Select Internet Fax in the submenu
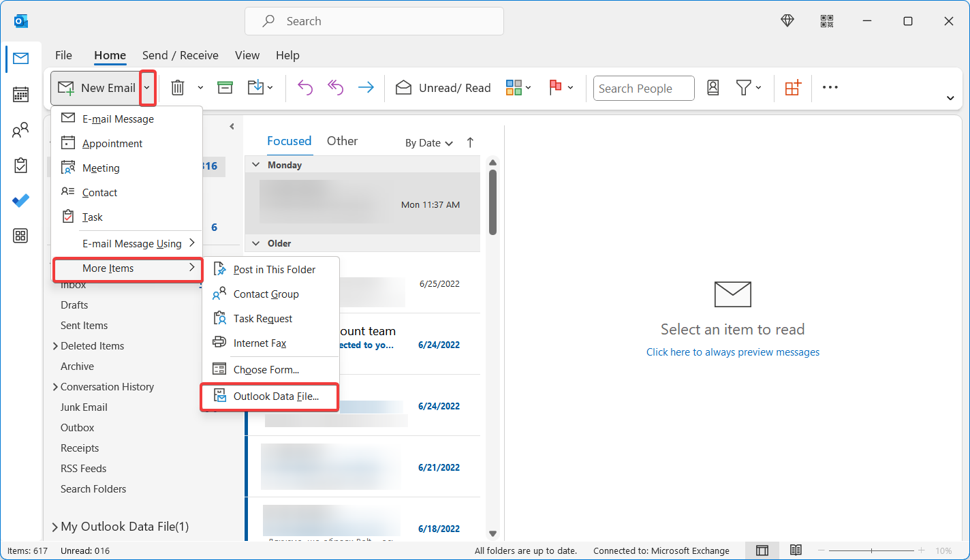 271,343
